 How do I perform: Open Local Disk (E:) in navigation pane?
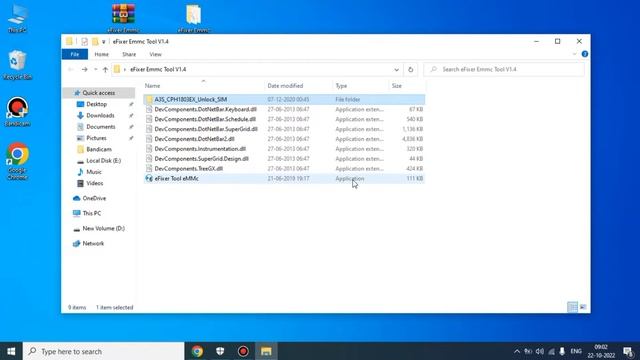tap(103, 161)
